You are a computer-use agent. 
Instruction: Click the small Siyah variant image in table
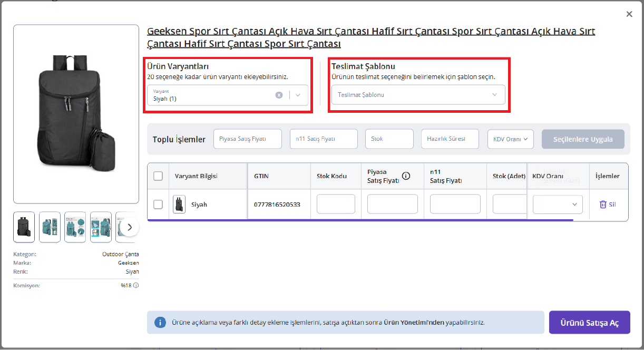click(x=179, y=205)
